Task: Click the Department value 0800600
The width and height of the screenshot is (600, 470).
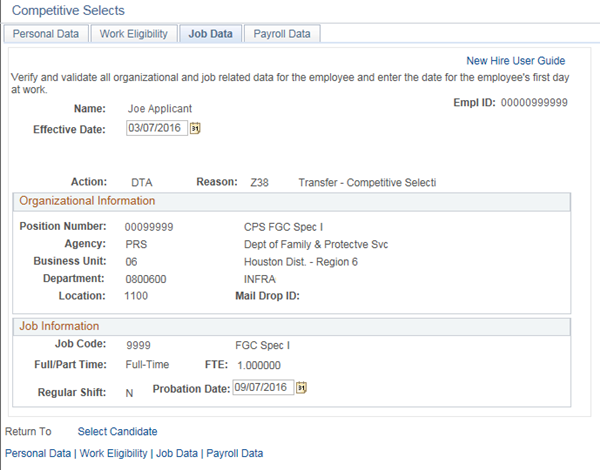Action: coord(146,279)
